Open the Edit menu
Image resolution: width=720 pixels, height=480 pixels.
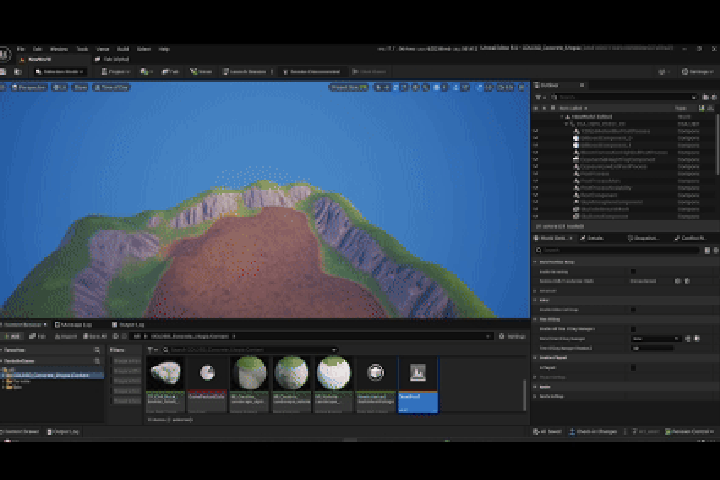pos(37,49)
